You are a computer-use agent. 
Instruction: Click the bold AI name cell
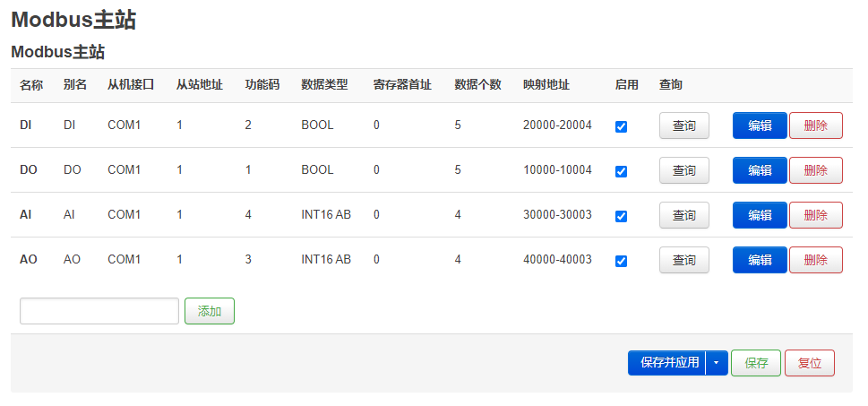coord(25,214)
